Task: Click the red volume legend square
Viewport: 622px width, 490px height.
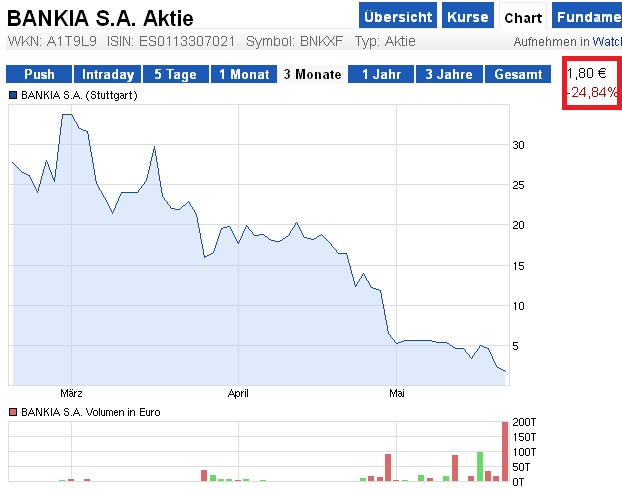Action: (x=13, y=411)
